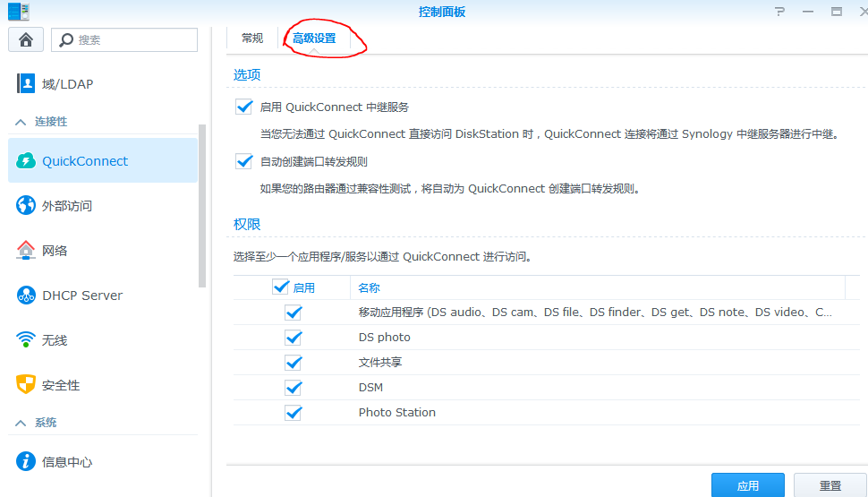Select the 高级设置 tab
Viewport: 868px width, 497px height.
pyautogui.click(x=314, y=39)
